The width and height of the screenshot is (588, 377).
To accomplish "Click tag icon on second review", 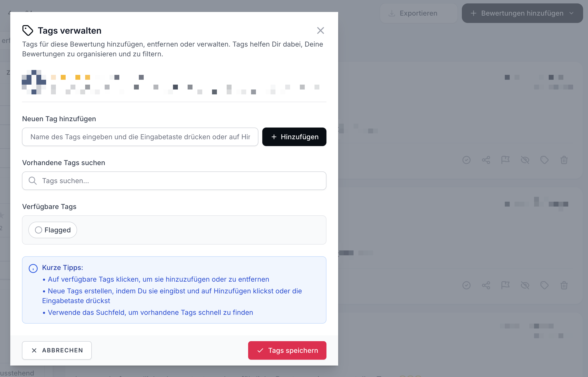I will [544, 286].
